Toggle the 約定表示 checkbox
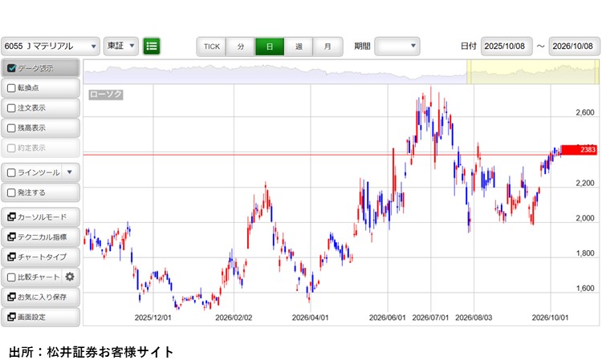The image size is (602, 364). coord(11,148)
